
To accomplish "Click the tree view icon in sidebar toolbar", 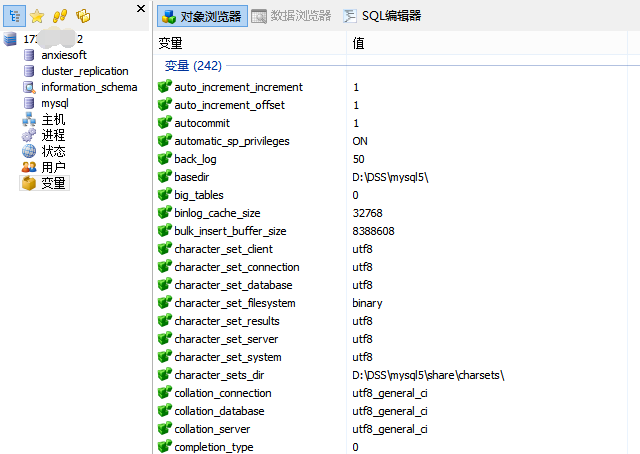I will tap(15, 16).
